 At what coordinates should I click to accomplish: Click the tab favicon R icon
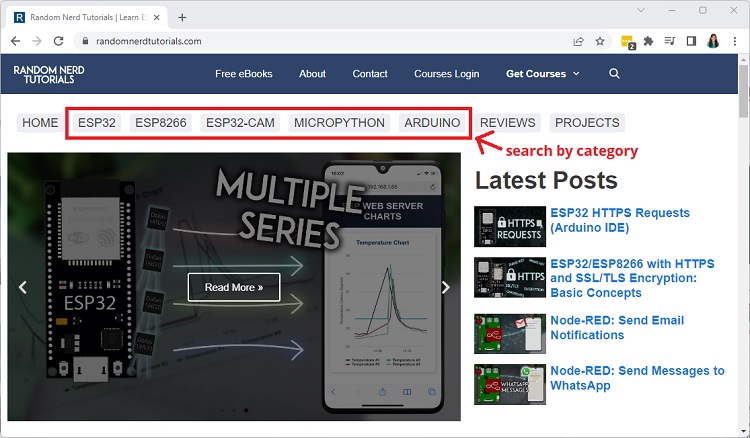tap(19, 18)
